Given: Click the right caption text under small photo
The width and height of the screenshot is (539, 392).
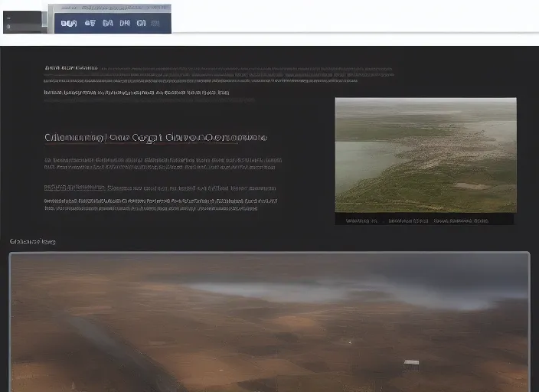Looking at the screenshot, I should coord(460,220).
